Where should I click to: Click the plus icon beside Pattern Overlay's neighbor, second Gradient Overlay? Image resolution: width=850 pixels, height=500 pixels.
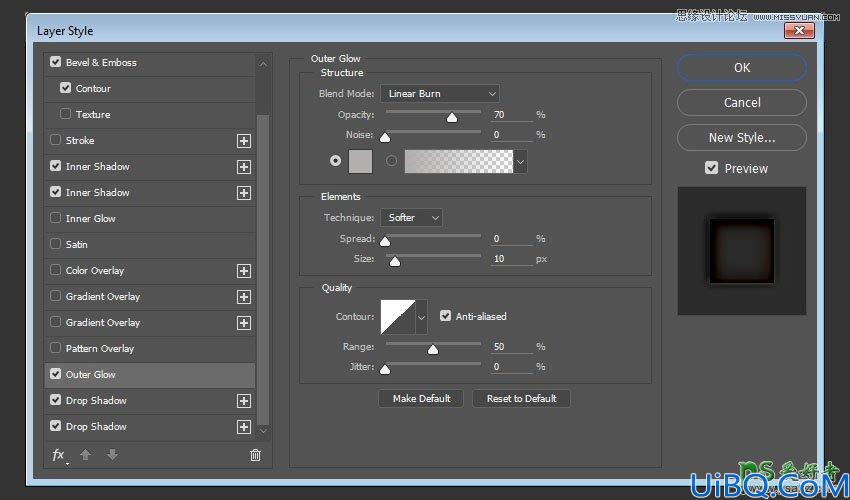click(x=244, y=323)
